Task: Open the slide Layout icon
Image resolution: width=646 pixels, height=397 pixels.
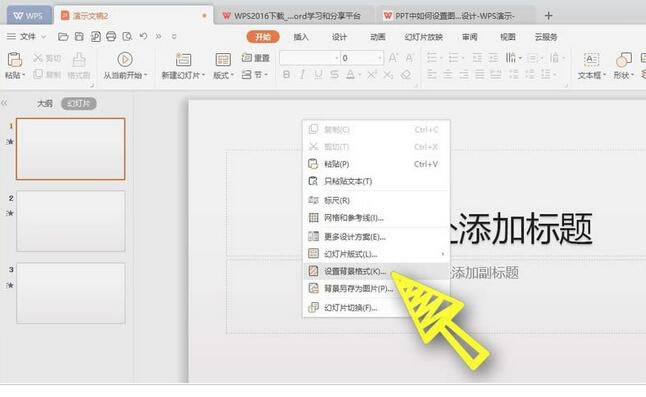Action: pos(223,60)
